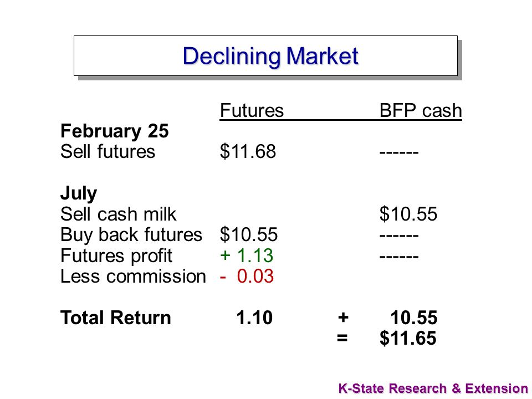The image size is (532, 399).
Task: Select the $10.55 BFP cash value
Action: coord(408,214)
